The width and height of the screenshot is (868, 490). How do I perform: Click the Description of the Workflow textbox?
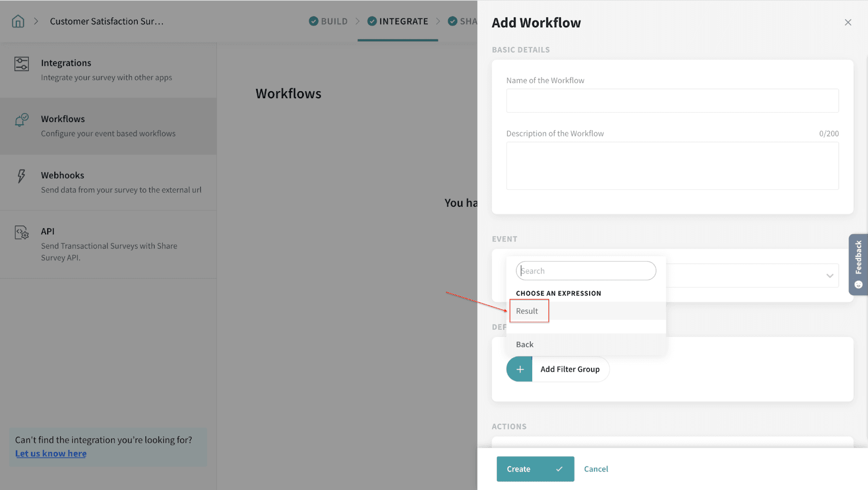click(672, 166)
